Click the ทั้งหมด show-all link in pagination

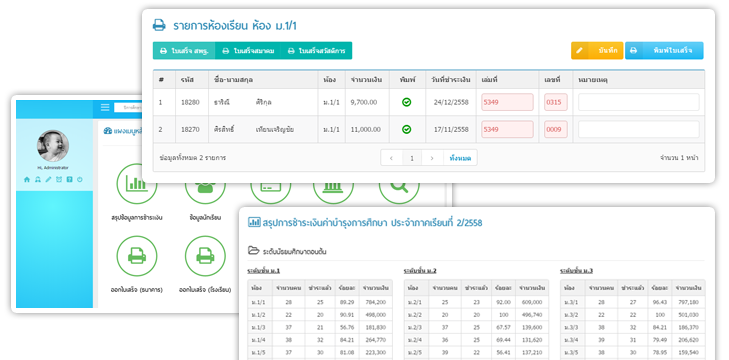tap(460, 158)
